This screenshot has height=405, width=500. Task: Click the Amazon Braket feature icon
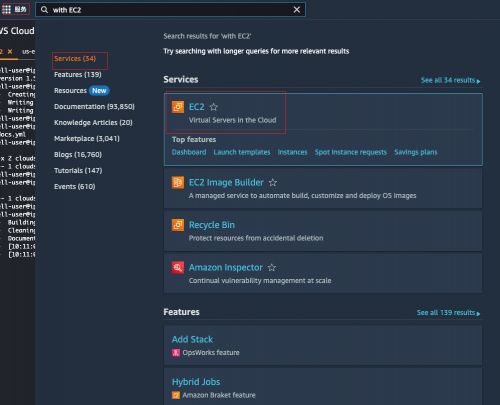tap(176, 395)
